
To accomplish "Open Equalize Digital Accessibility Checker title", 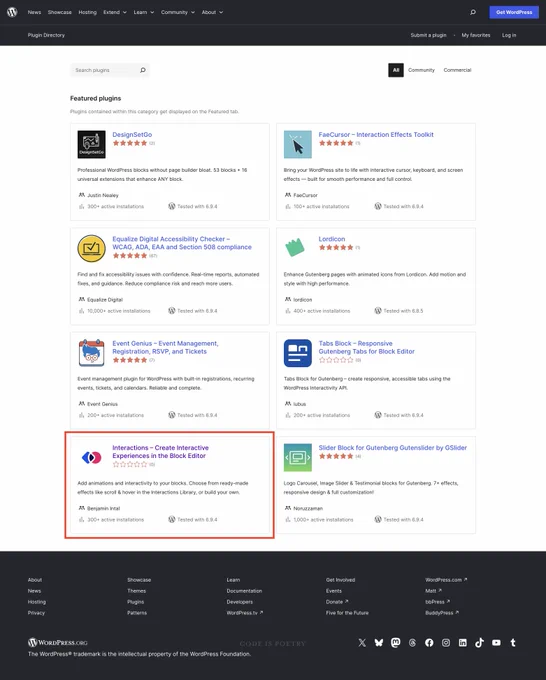I will 182,243.
